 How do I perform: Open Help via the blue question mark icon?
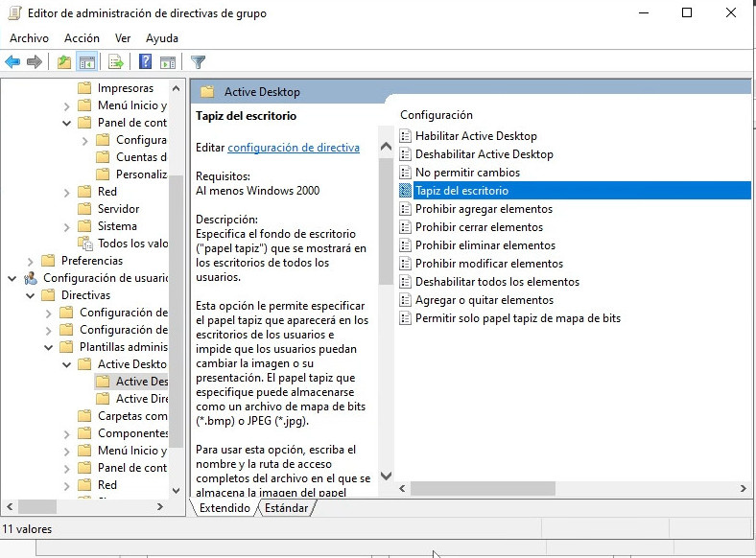pyautogui.click(x=146, y=62)
